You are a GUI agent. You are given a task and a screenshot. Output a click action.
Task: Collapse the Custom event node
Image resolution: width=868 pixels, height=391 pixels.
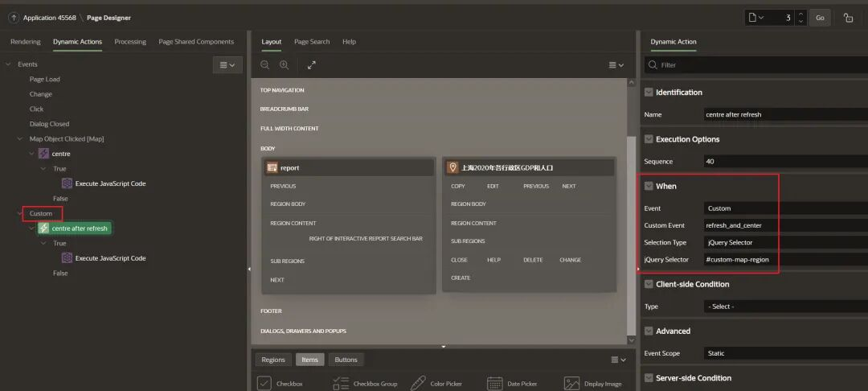pos(20,213)
